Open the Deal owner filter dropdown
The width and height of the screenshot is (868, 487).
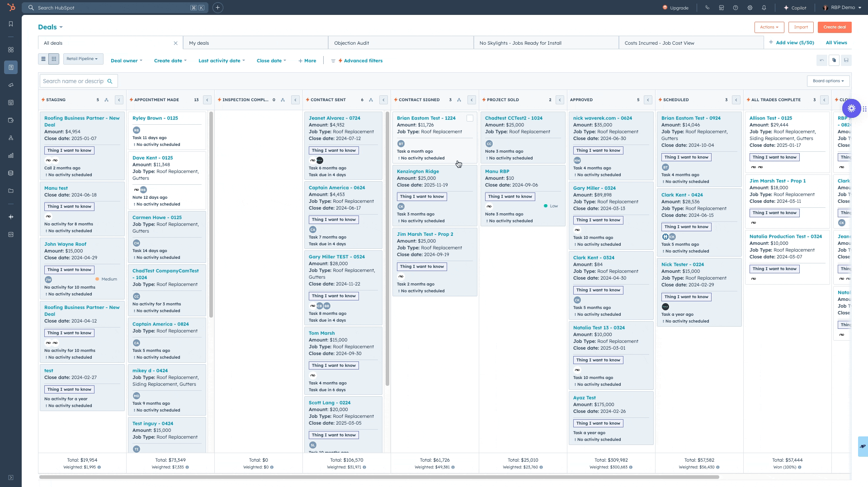(126, 61)
